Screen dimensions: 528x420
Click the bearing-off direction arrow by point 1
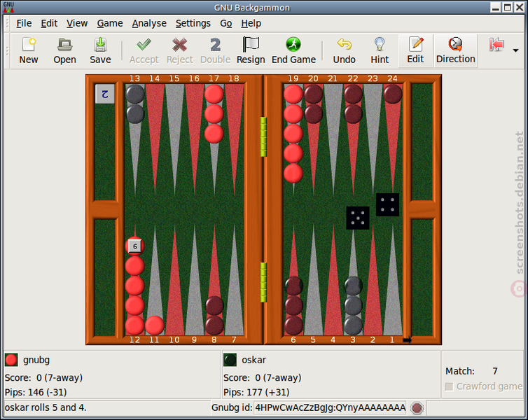(407, 340)
